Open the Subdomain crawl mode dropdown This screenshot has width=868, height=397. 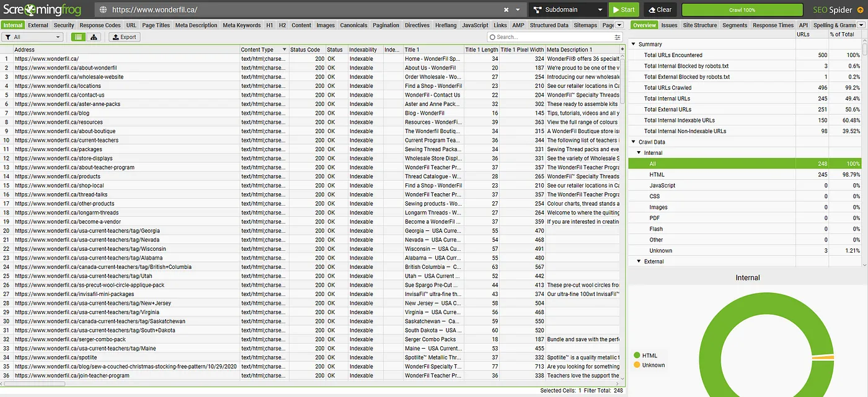[x=568, y=9]
